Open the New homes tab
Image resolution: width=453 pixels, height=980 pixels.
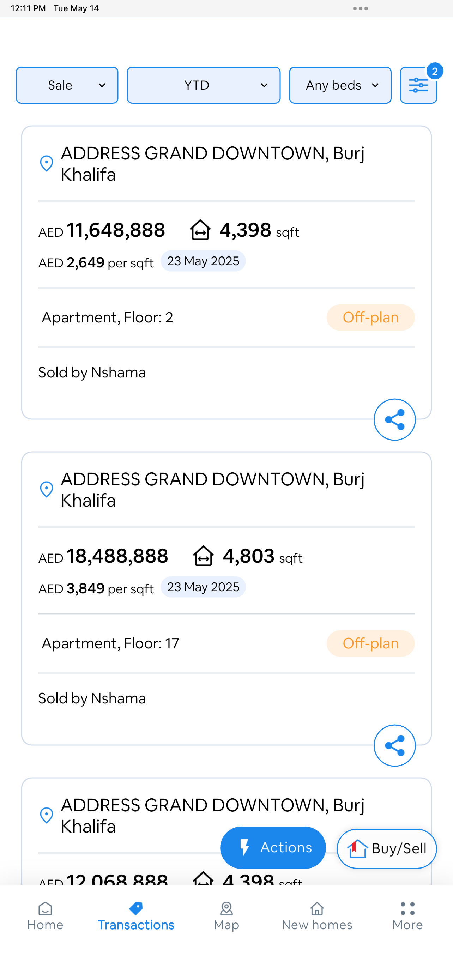click(317, 916)
